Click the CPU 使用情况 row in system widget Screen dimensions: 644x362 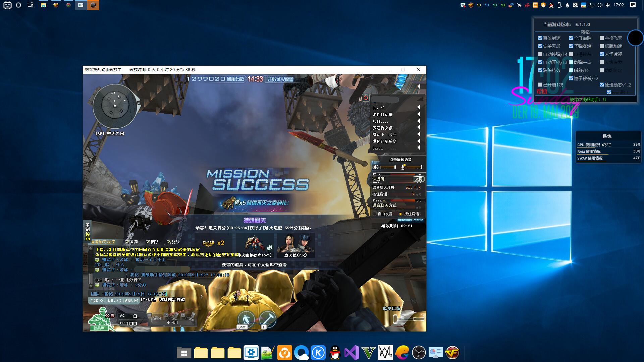[608, 145]
